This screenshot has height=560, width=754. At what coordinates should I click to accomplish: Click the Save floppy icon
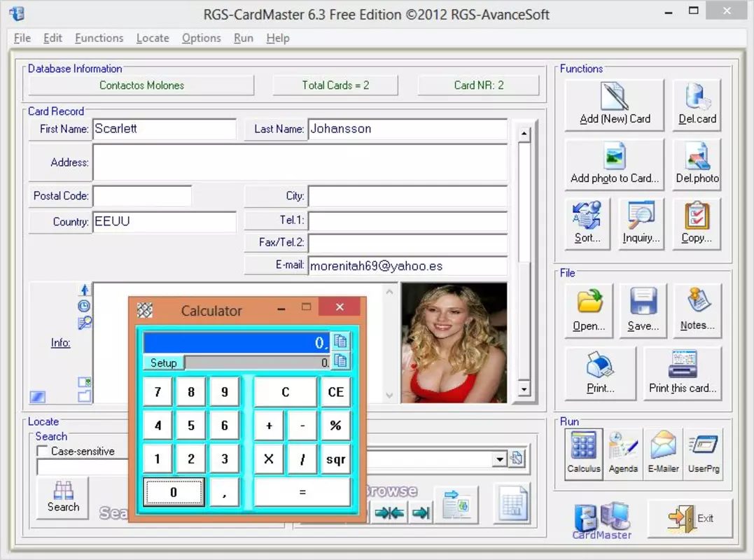[643, 302]
